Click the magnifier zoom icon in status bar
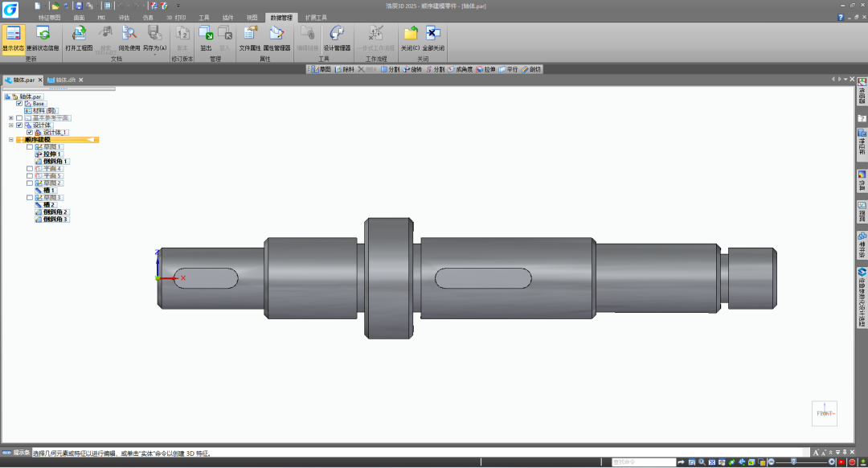 tap(702, 462)
